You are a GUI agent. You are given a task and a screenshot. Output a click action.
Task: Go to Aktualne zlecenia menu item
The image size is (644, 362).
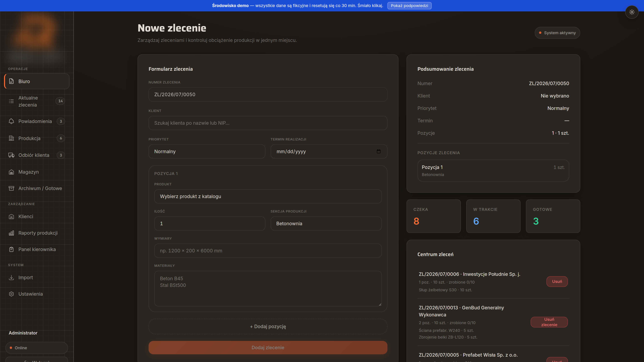click(37, 101)
